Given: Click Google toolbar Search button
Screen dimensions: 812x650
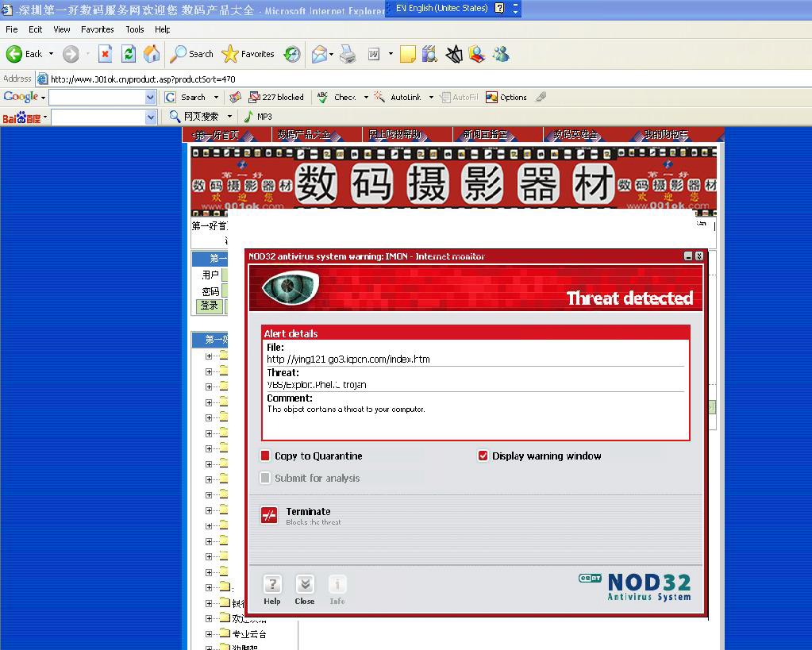Looking at the screenshot, I should (x=186, y=97).
